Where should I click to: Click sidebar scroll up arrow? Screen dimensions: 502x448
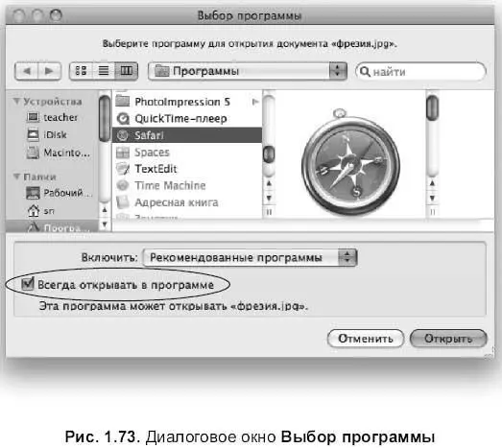105,210
